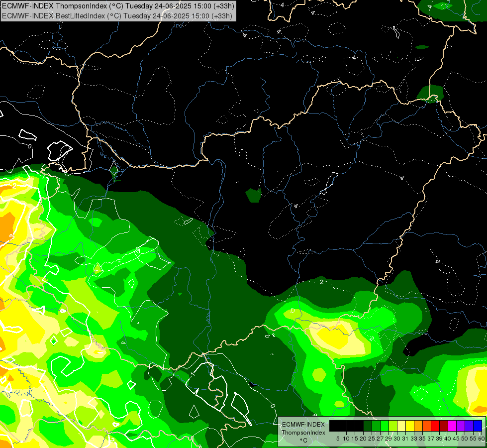Select the magenta 40–45 legend swatch

pyautogui.click(x=452, y=426)
